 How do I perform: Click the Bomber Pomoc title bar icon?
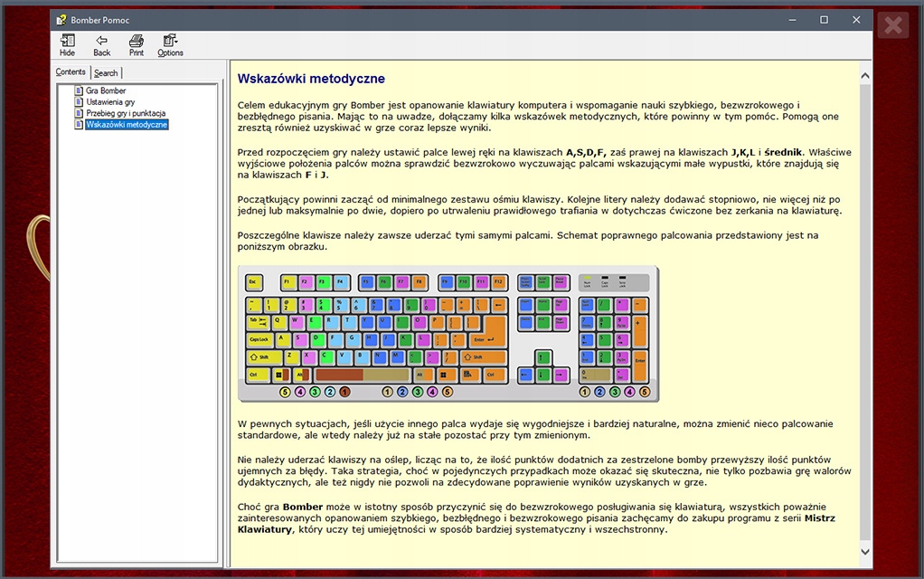tap(61, 19)
